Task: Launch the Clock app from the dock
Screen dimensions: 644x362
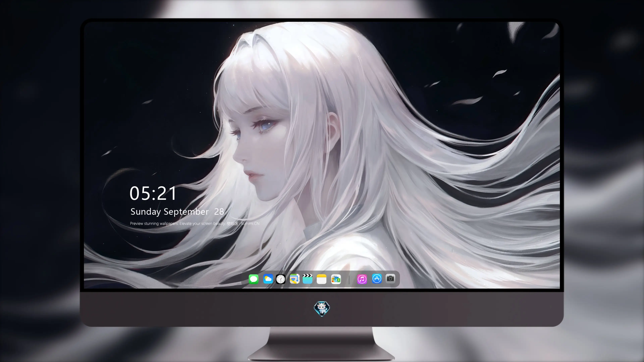Action: [281, 279]
